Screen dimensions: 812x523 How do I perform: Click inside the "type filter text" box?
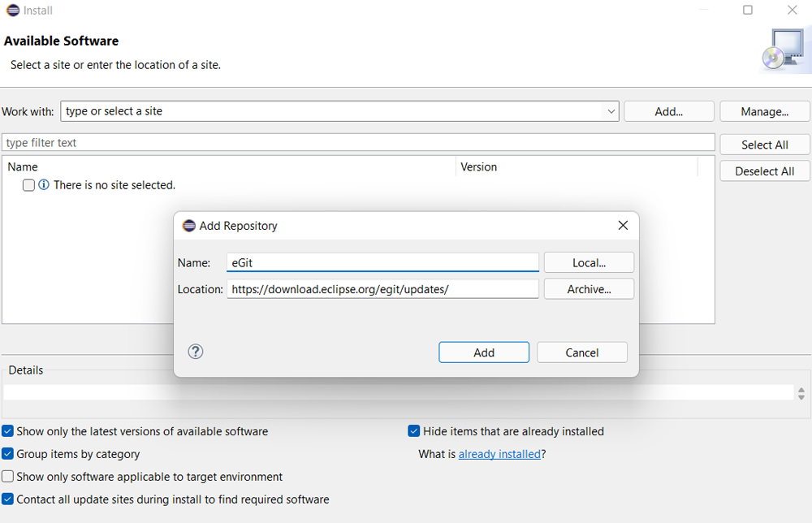pos(357,144)
